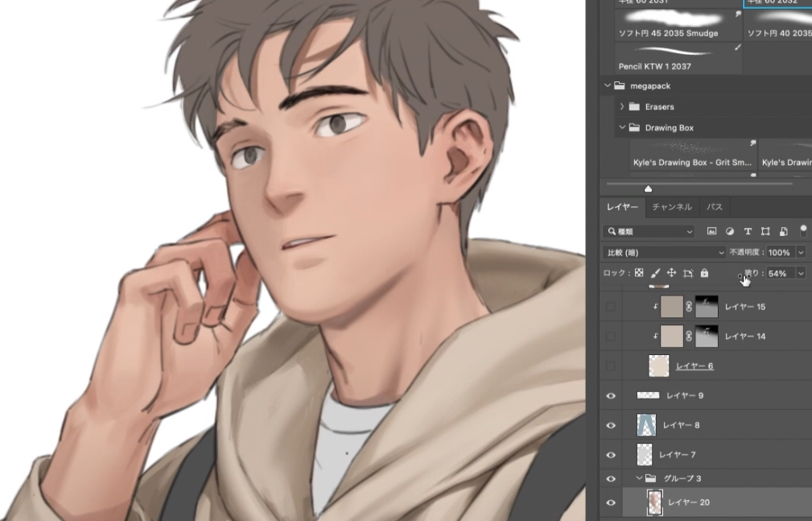Expand the Erasers brush group chevron
The width and height of the screenshot is (812, 521).
[x=622, y=106]
